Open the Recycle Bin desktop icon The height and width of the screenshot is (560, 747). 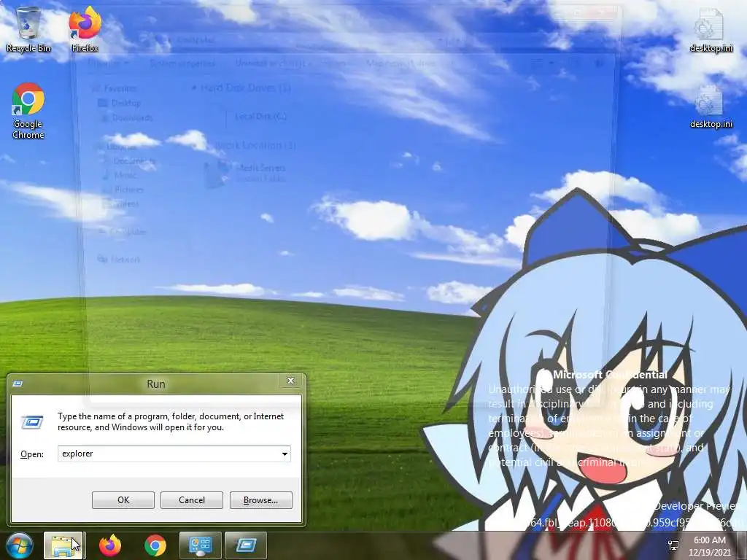[x=28, y=28]
